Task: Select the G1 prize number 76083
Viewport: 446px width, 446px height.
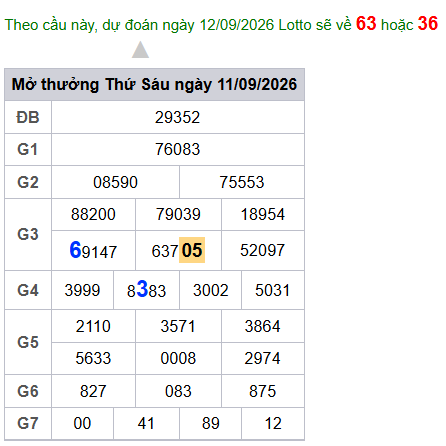Action: [177, 149]
